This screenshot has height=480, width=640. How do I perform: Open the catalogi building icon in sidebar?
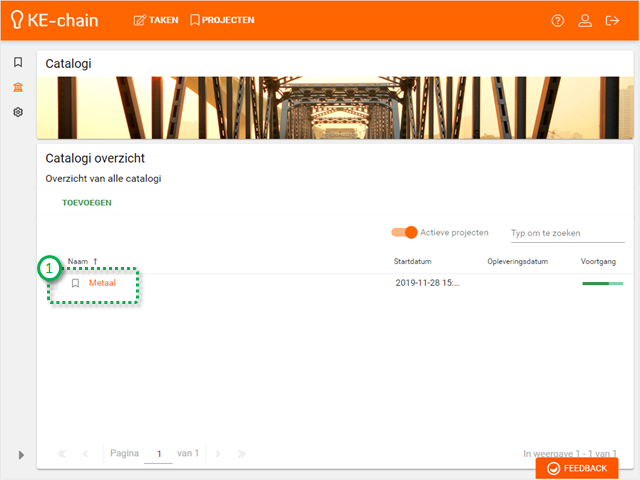(x=18, y=87)
